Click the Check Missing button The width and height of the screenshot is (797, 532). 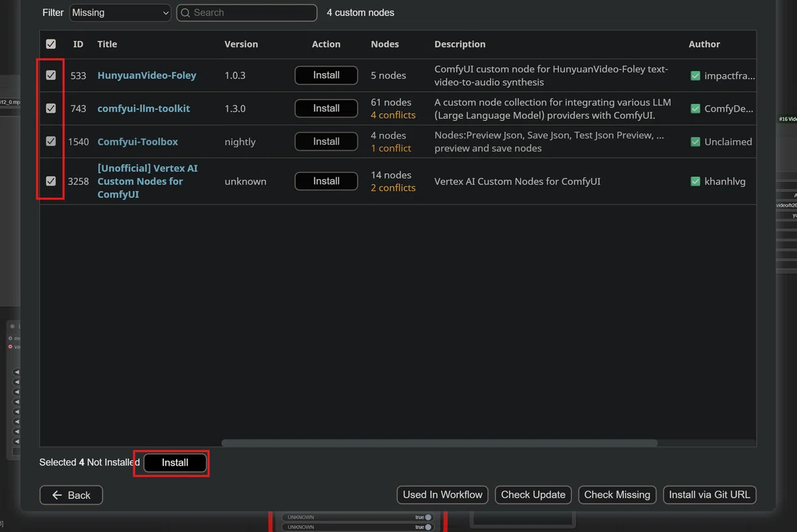[x=617, y=495]
